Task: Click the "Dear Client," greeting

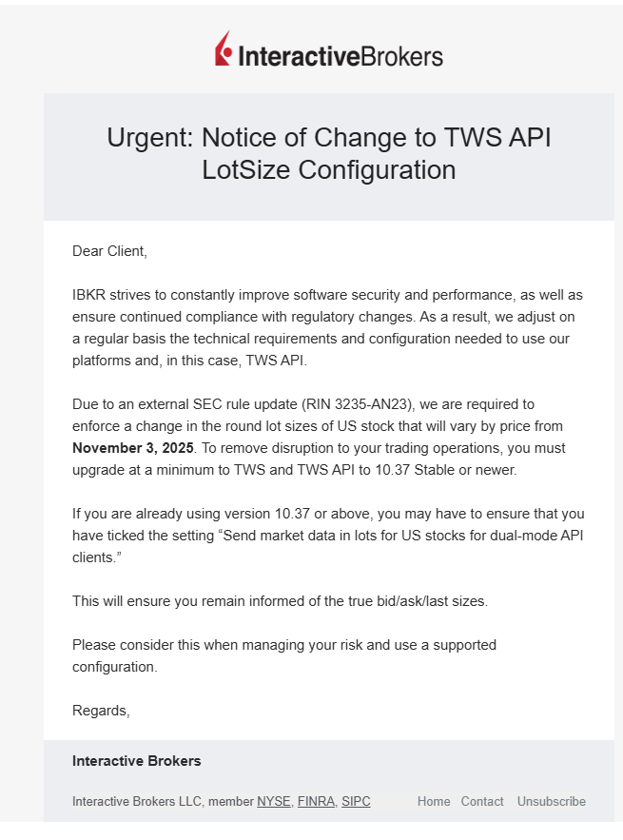Action: (110, 251)
